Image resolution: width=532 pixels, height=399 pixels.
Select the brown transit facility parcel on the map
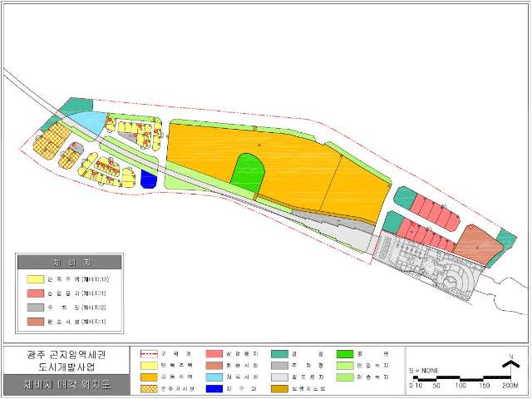pyautogui.click(x=477, y=244)
